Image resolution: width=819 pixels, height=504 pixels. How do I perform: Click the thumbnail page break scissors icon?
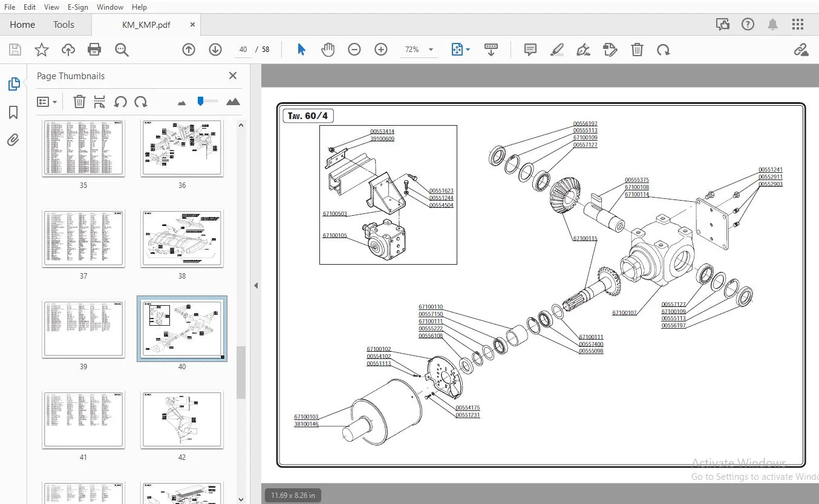[x=100, y=102]
